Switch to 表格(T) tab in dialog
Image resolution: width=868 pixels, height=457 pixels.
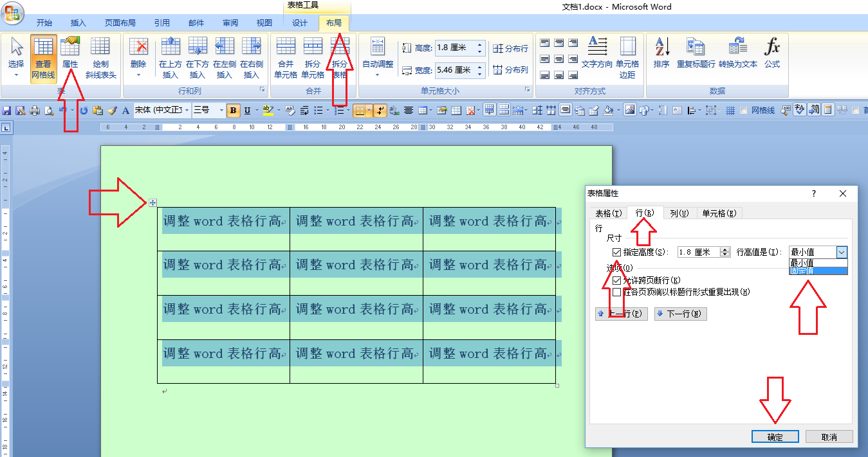608,213
